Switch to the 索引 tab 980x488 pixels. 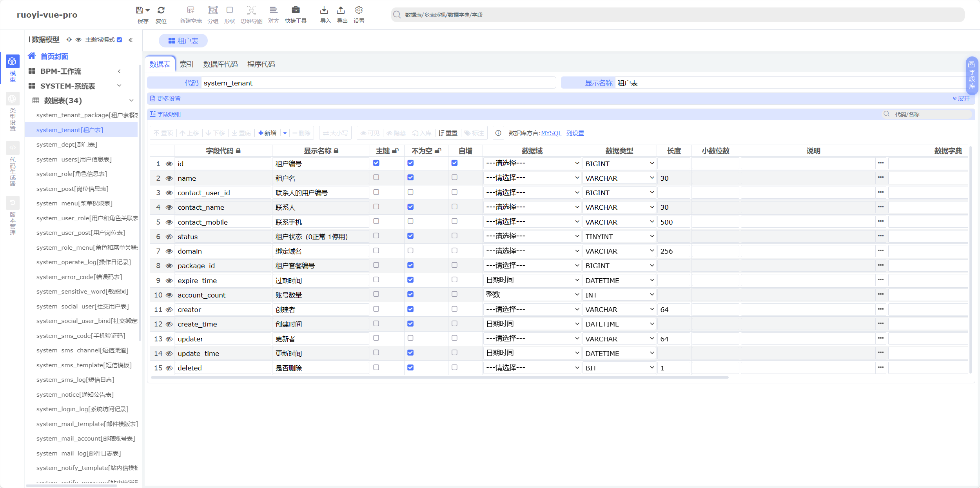[x=187, y=64]
